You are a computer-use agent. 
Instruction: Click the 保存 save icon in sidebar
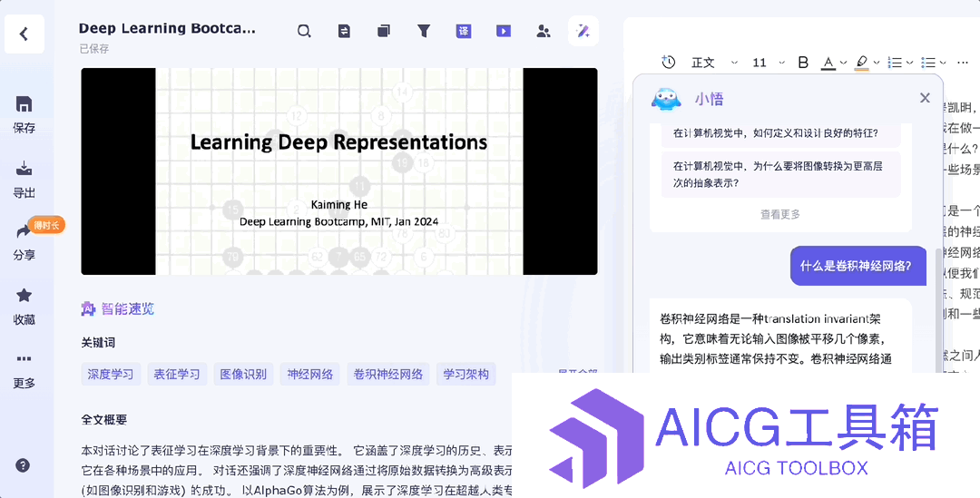(x=24, y=103)
